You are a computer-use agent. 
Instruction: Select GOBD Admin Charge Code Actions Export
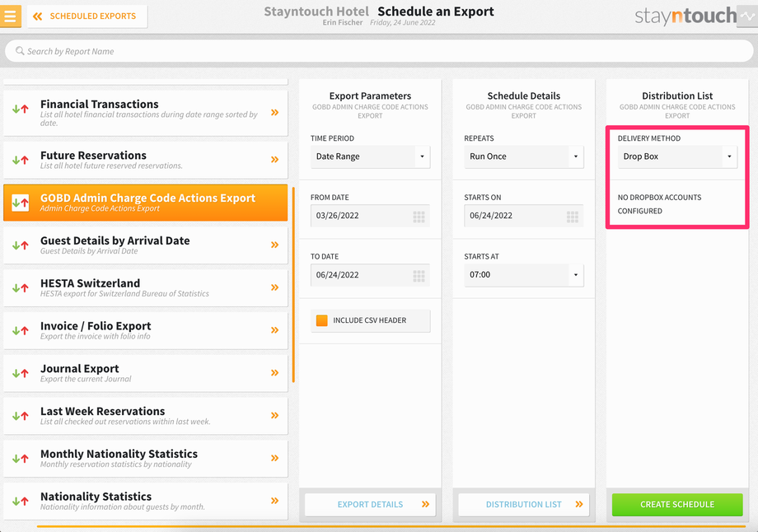146,203
